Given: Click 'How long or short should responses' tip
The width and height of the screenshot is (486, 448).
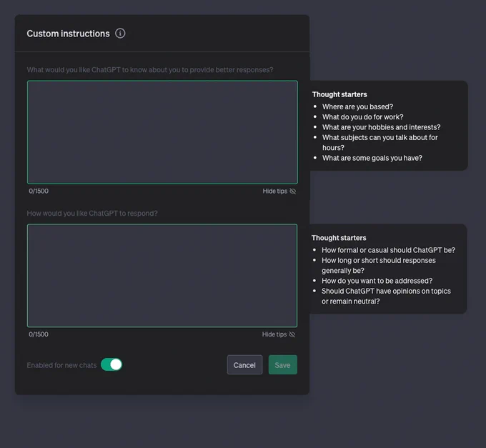Looking at the screenshot, I should tap(379, 265).
